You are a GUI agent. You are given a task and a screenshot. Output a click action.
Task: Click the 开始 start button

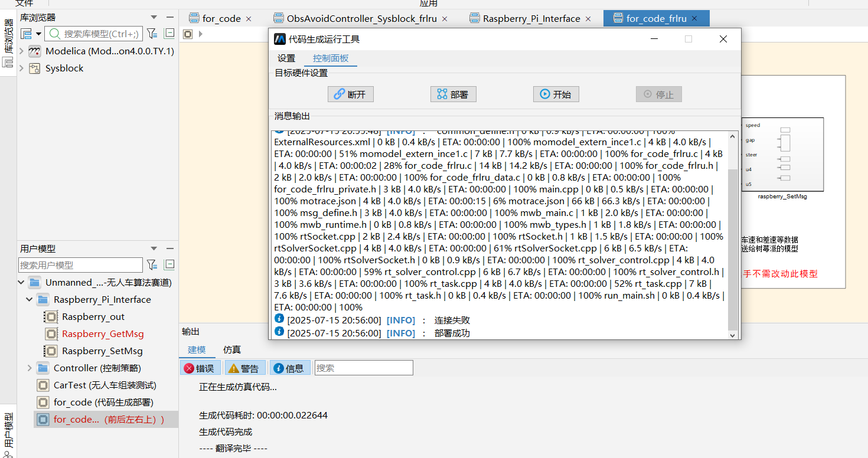[556, 94]
